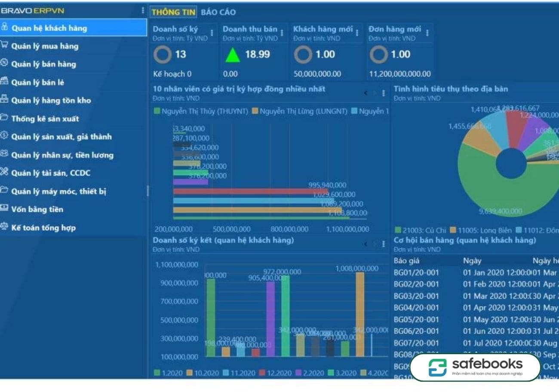Image resolution: width=559 pixels, height=392 pixels.
Task: Click donut indicator on Doanh số ký card
Action: [163, 55]
